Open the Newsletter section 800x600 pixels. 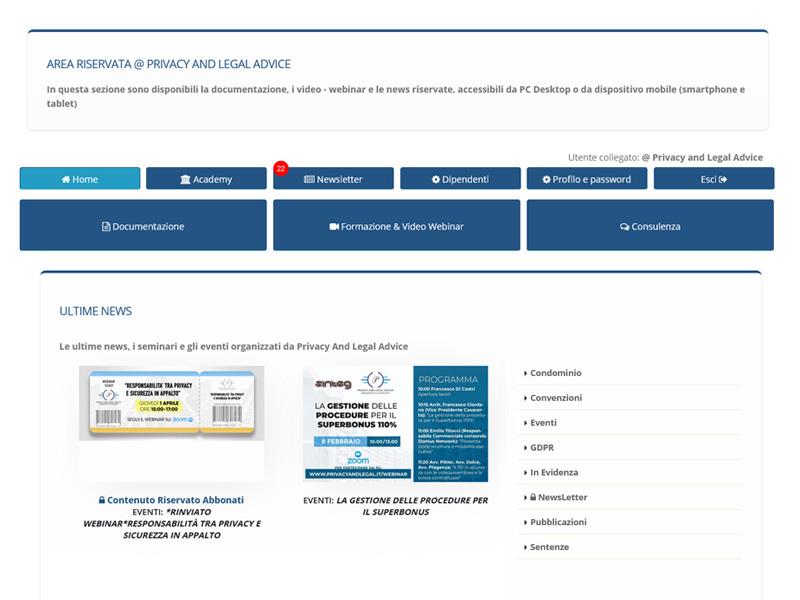[333, 179]
